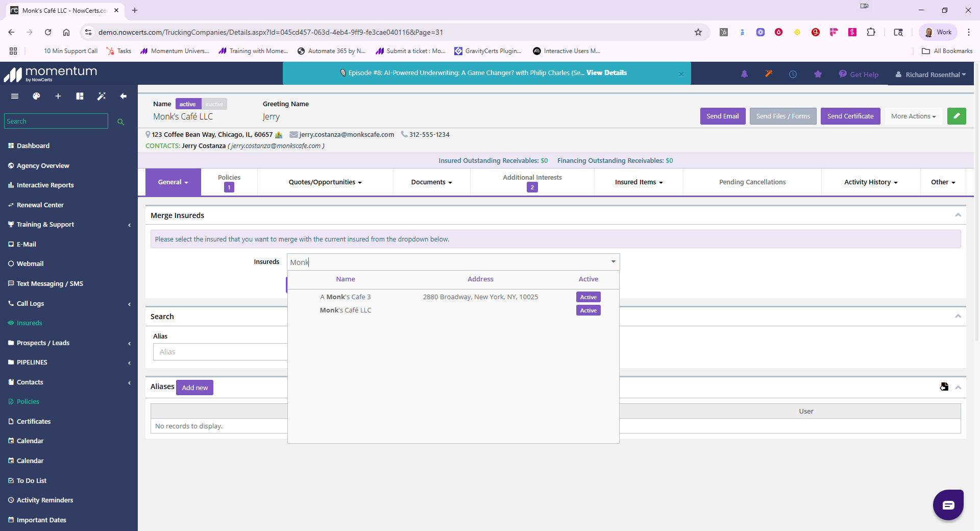Open To Do List in sidebar
This screenshot has width=980, height=531.
31,481
